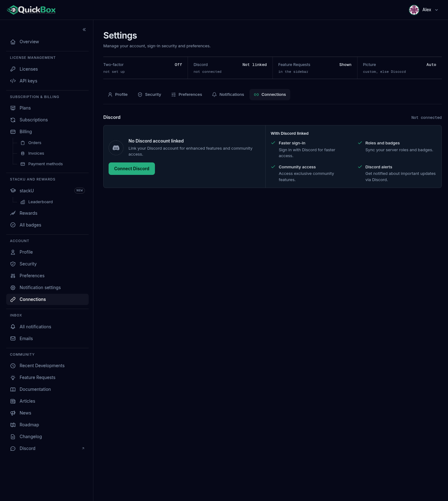Image resolution: width=448 pixels, height=501 pixels.
Task: Switch to the Preferences settings tab
Action: [187, 95]
